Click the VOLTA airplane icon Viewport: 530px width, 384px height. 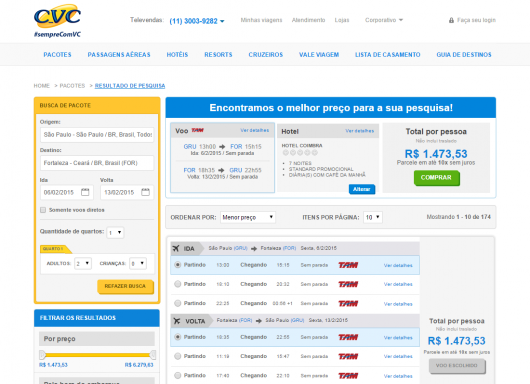[x=177, y=321]
